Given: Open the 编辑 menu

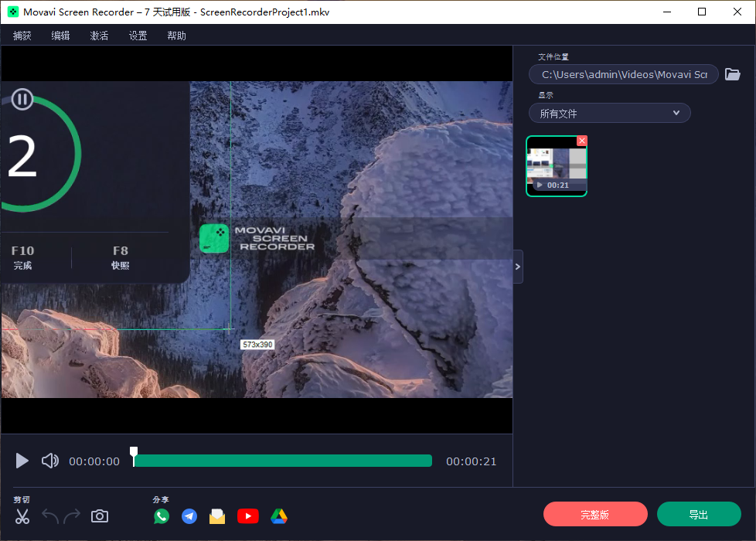Looking at the screenshot, I should pyautogui.click(x=61, y=36).
